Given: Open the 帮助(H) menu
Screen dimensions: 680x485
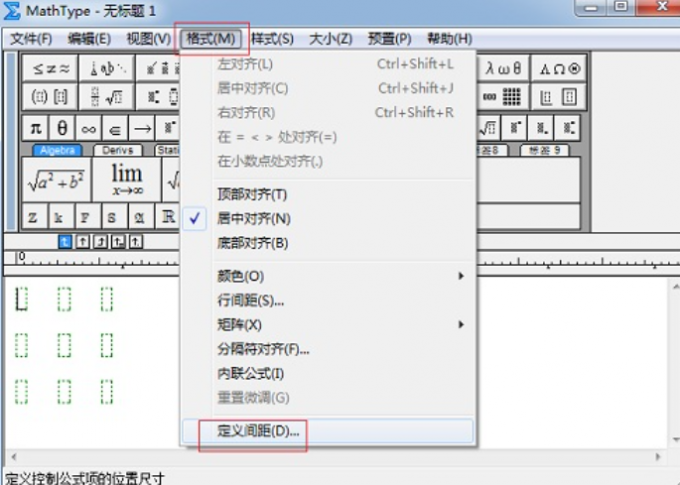Looking at the screenshot, I should coord(449,39).
